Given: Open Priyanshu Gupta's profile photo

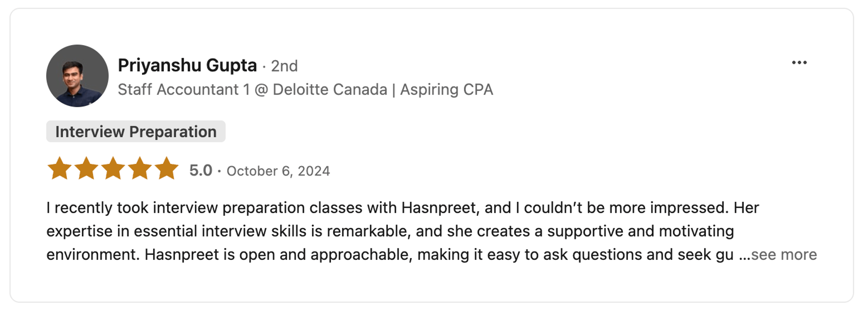Looking at the screenshot, I should 77,76.
